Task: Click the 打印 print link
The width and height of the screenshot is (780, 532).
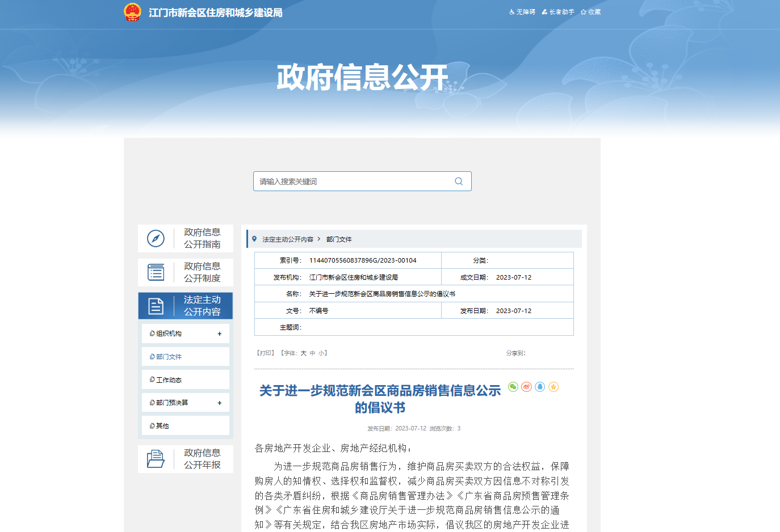Action: click(265, 353)
